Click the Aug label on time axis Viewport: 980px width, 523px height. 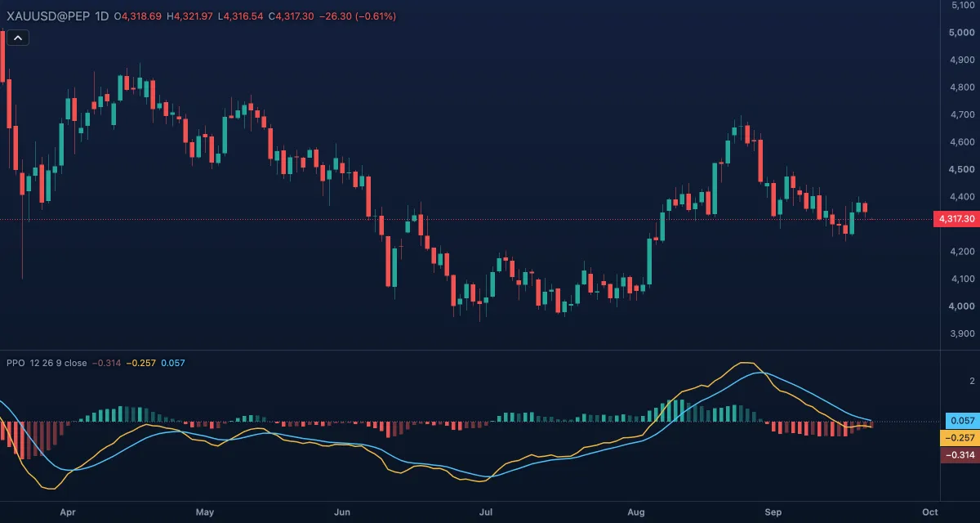[x=636, y=512]
